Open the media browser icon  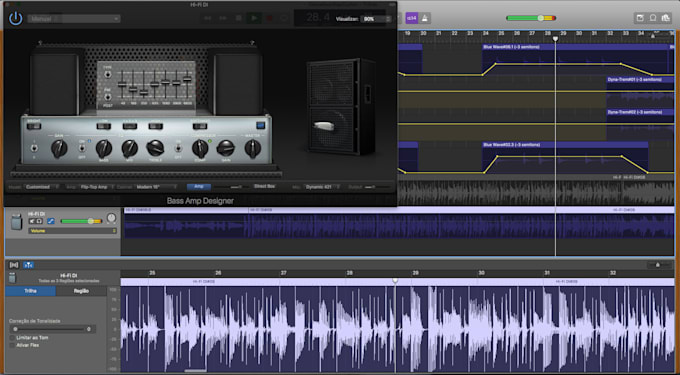click(666, 18)
